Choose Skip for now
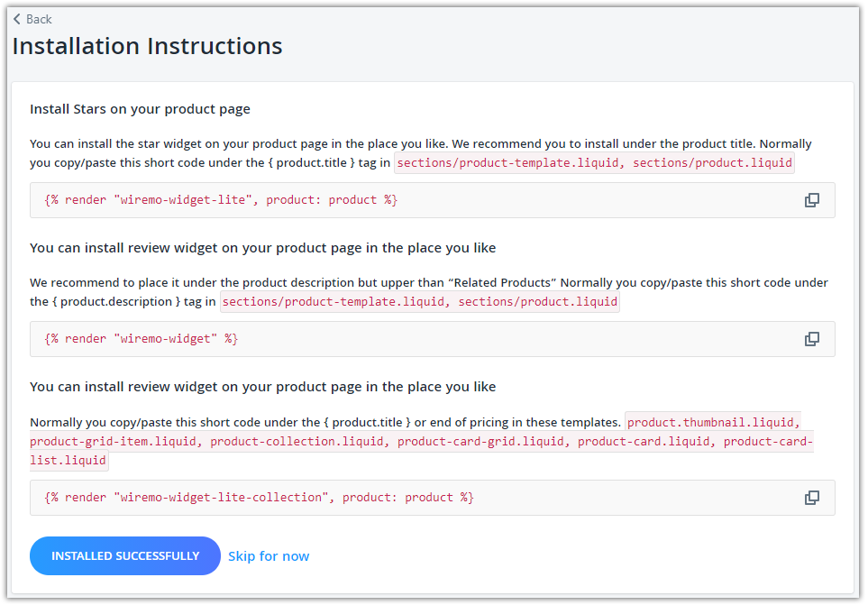The width and height of the screenshot is (868, 605). tap(269, 556)
